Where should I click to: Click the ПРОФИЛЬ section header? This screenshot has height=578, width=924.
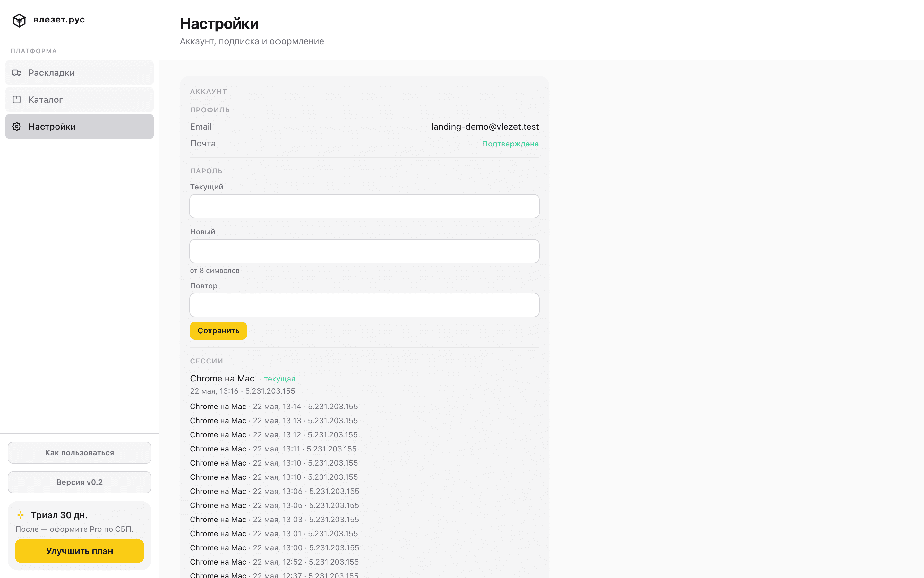coord(210,110)
